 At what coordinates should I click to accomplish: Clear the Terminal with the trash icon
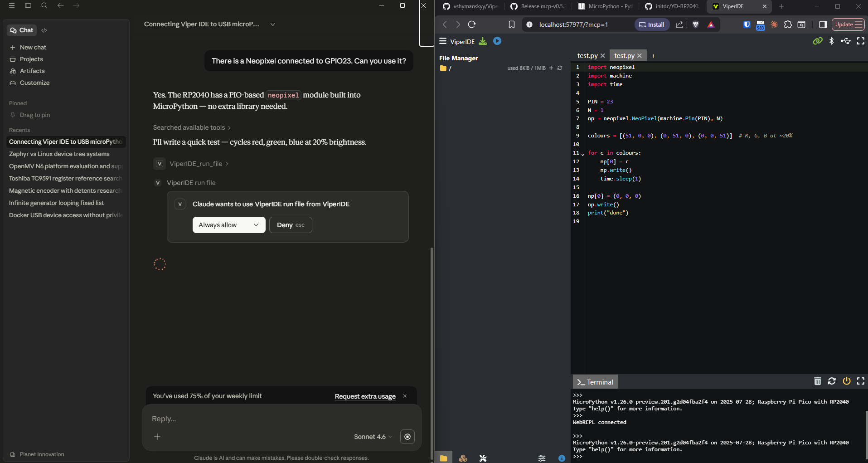click(x=818, y=381)
